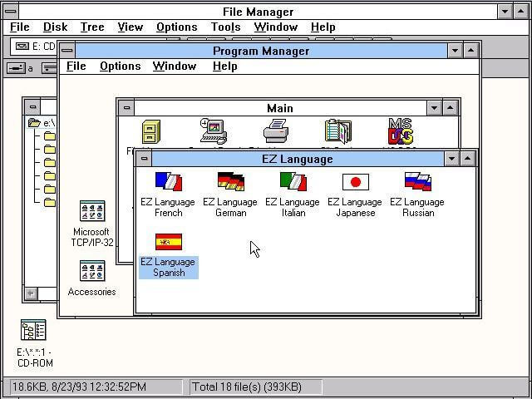Viewport: 532px width, 399px height.
Task: Minimize the EZ Language group window
Action: 452,159
